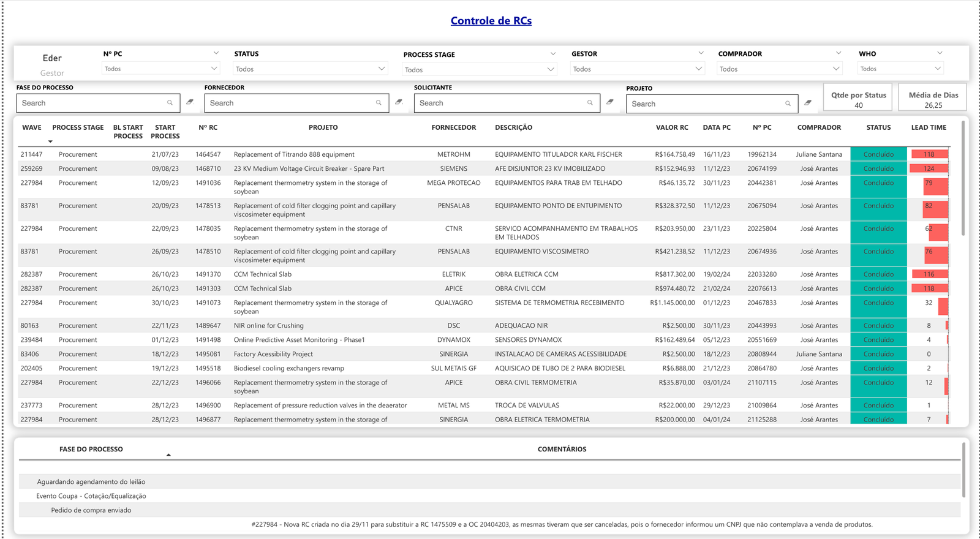980x539 pixels.
Task: Sort table by LEAD TIME column header
Action: (928, 127)
